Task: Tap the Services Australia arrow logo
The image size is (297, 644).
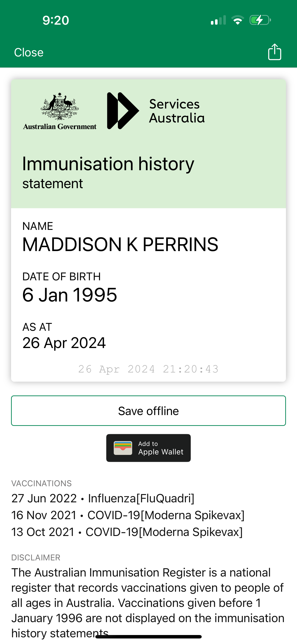Action: 122,111
